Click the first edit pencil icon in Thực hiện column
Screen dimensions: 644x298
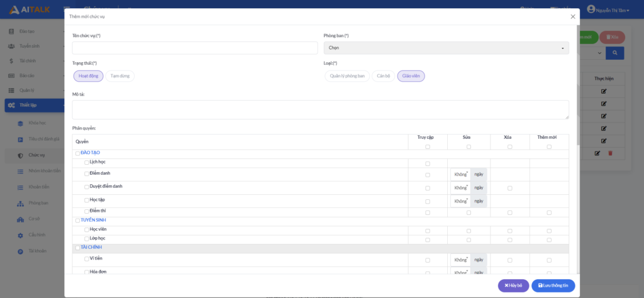pos(604,91)
